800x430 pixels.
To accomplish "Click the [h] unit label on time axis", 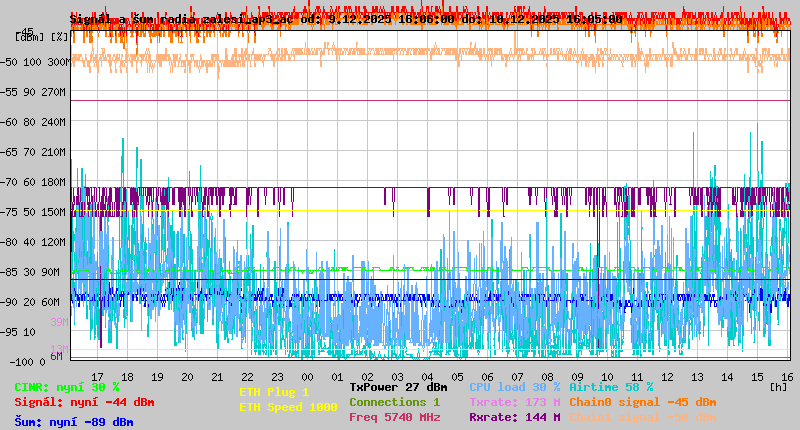I will 779,387.
